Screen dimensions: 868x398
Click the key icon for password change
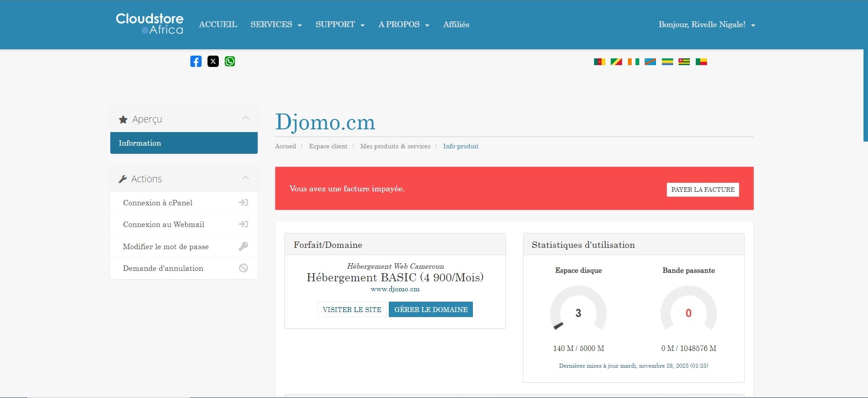[243, 246]
